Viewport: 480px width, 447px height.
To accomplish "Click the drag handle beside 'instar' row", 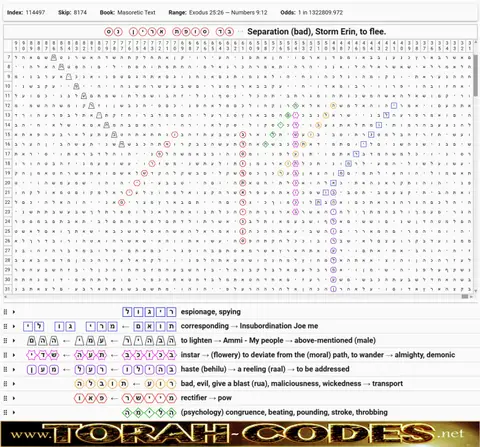I will tap(5, 355).
